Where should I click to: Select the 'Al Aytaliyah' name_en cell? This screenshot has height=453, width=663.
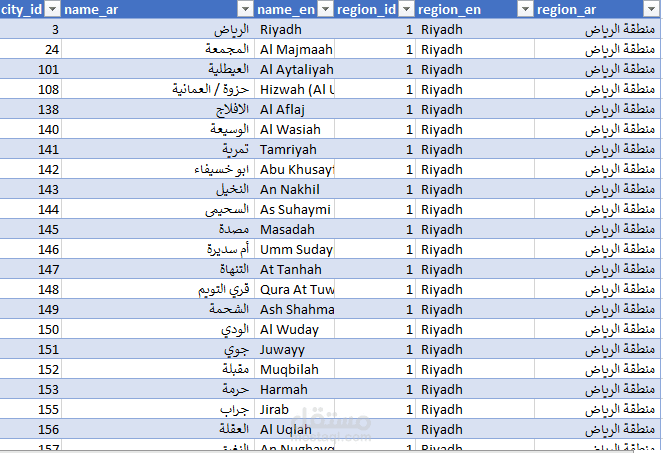point(294,69)
